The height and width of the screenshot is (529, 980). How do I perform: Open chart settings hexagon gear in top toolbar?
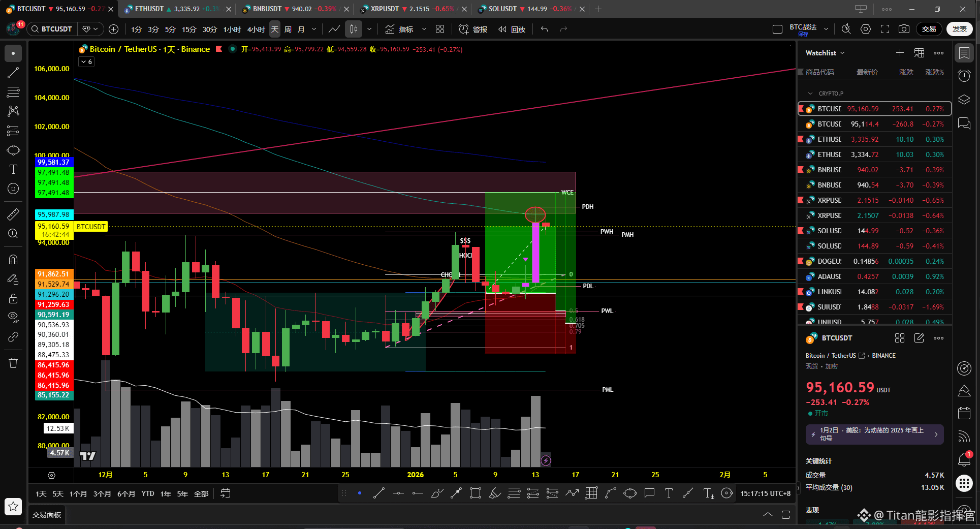tap(866, 29)
